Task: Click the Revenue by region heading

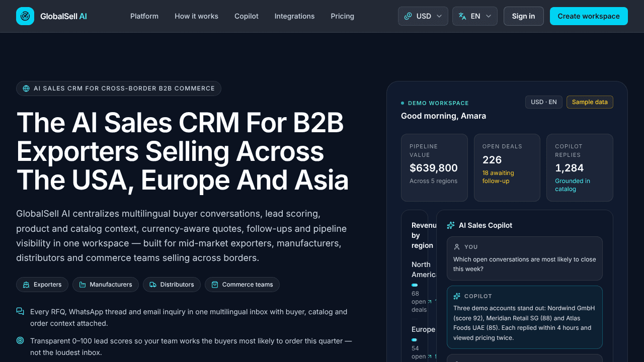Action: point(424,235)
